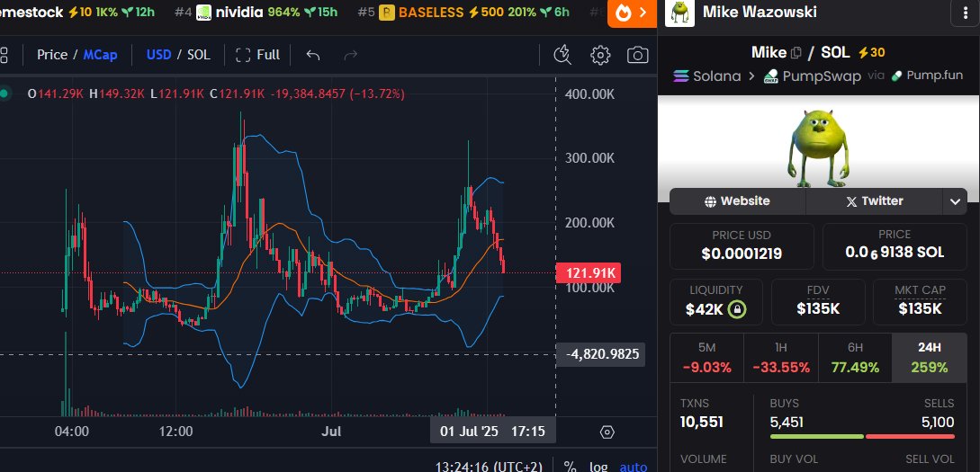This screenshot has height=472, width=980.
Task: Select the 1H change tab
Action: pyautogui.click(x=780, y=358)
